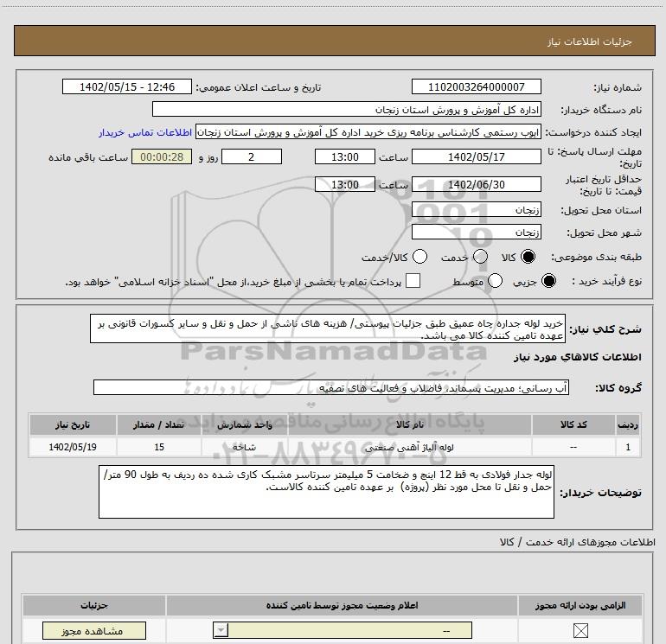This screenshot has height=644, width=666.
Task: Click the item name لوله آلیاژ آهنی صنعتی
Action: (x=409, y=447)
